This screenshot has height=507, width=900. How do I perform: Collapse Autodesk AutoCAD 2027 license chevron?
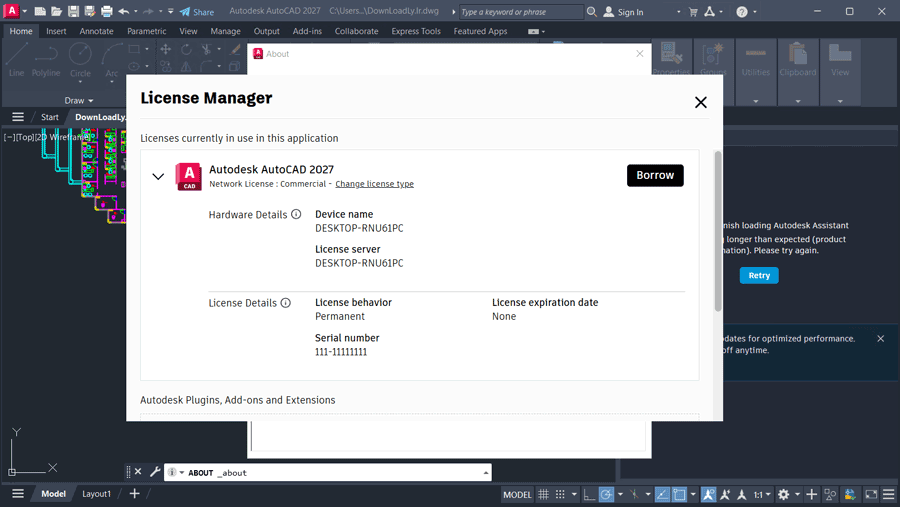[x=158, y=176]
